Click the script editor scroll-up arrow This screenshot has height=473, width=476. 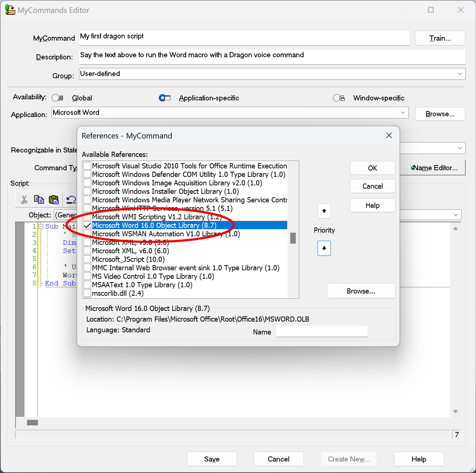[455, 229]
